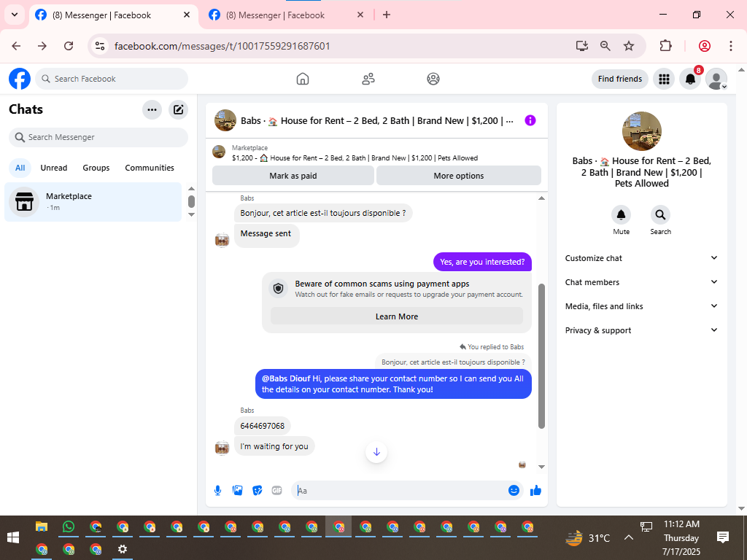The height and width of the screenshot is (560, 747).
Task: Choose a GIF icon in composer
Action: pyautogui.click(x=276, y=491)
